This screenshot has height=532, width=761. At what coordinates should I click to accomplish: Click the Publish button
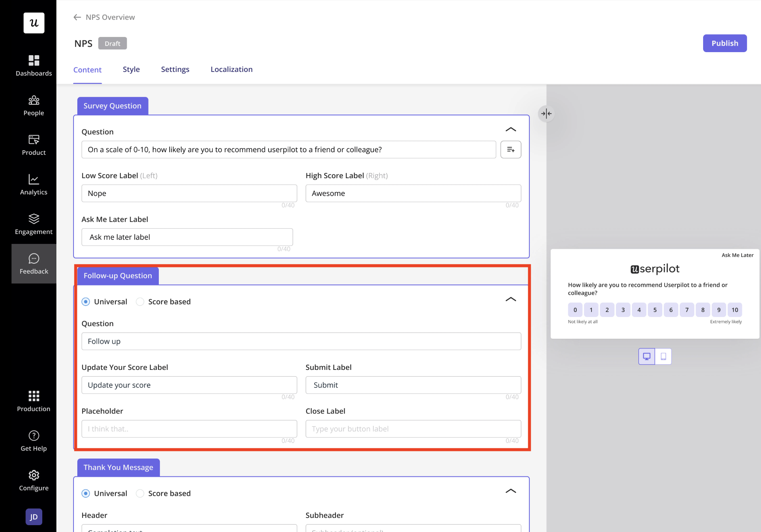725,43
